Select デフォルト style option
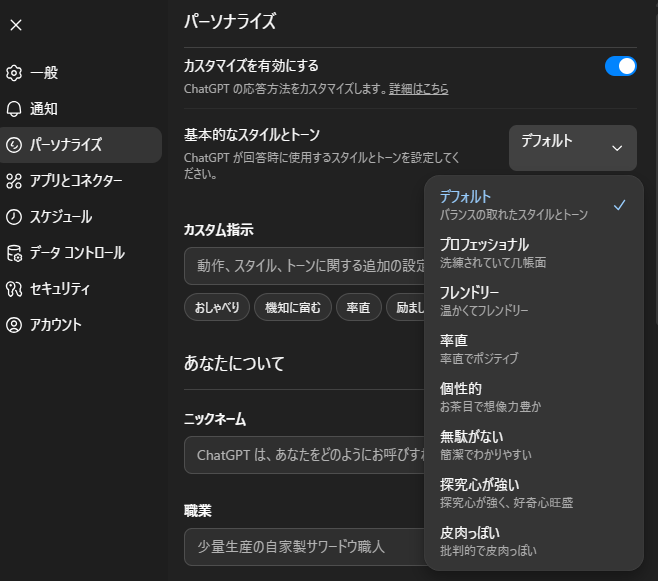658x581 pixels. pos(533,205)
